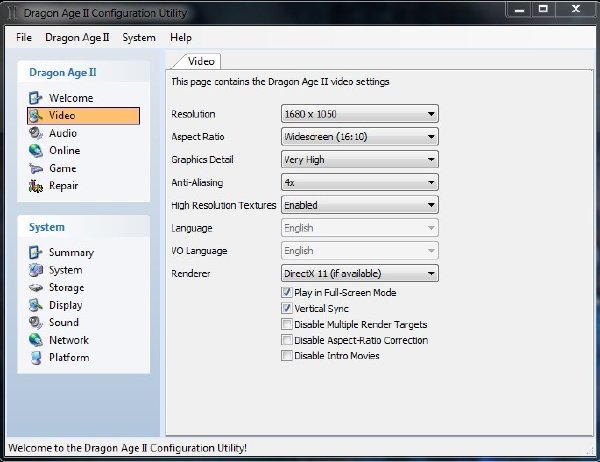Open the Resolution dropdown
The width and height of the screenshot is (600, 462).
click(x=360, y=114)
